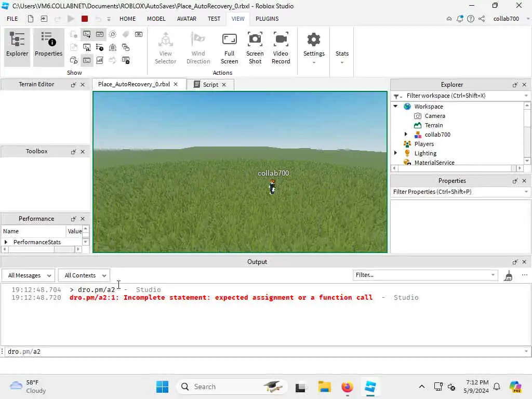
Task: Toggle the eye view icon in Show group
Action: click(x=139, y=34)
